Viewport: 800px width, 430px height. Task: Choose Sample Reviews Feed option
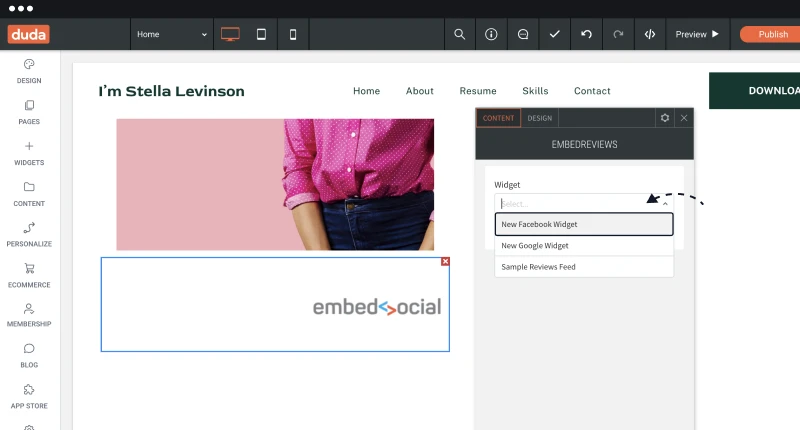click(x=584, y=267)
